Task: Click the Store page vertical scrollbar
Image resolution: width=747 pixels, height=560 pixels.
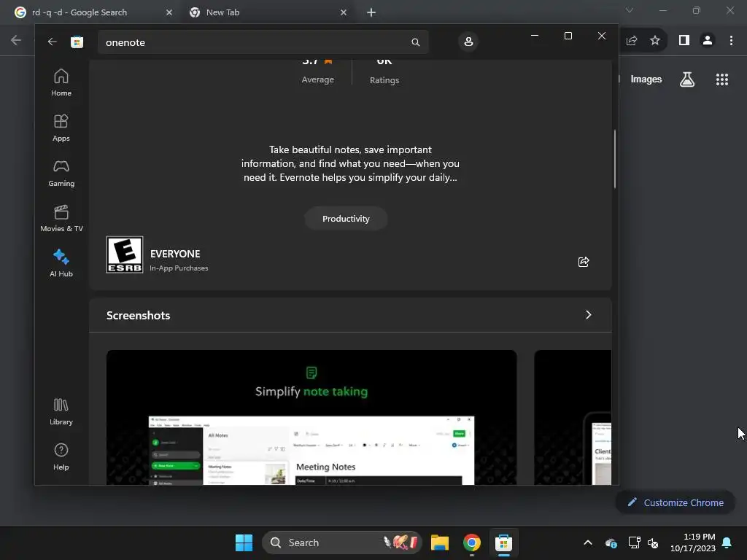Action: 614,159
